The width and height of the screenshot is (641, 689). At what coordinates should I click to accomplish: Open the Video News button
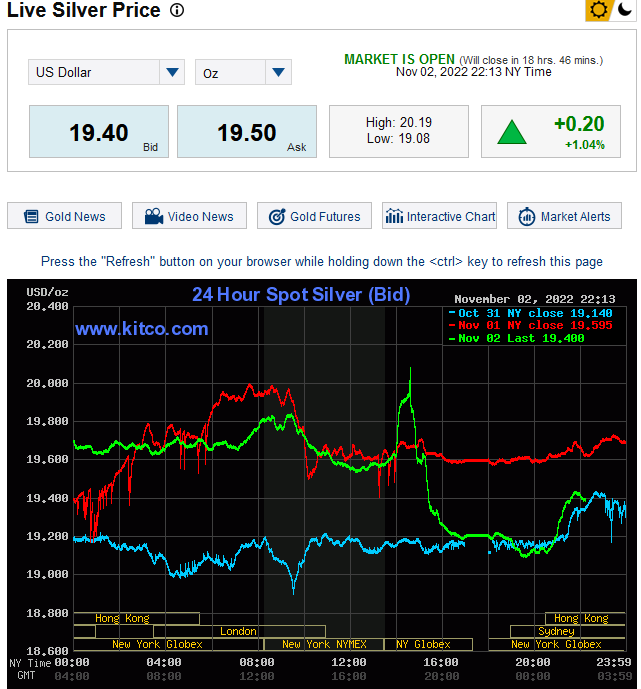click(x=189, y=216)
